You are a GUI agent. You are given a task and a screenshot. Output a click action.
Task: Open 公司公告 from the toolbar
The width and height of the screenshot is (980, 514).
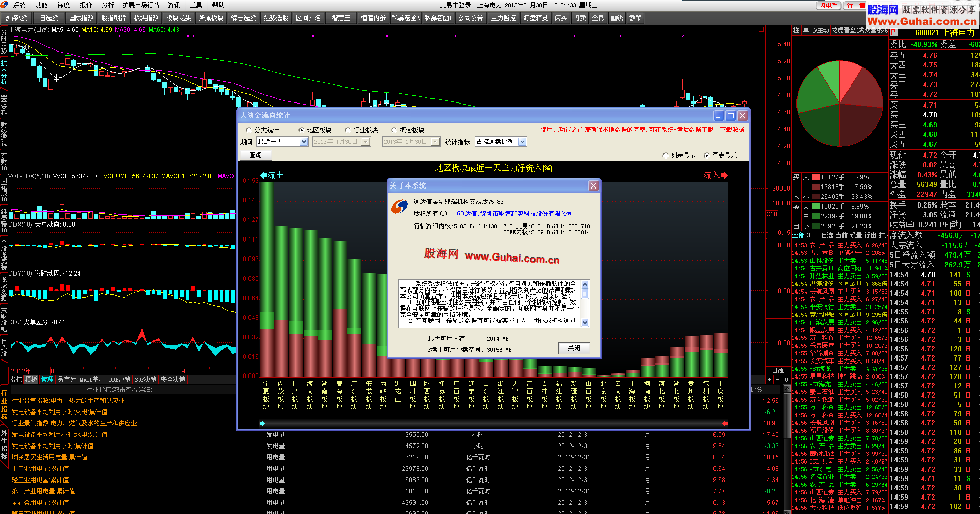471,18
